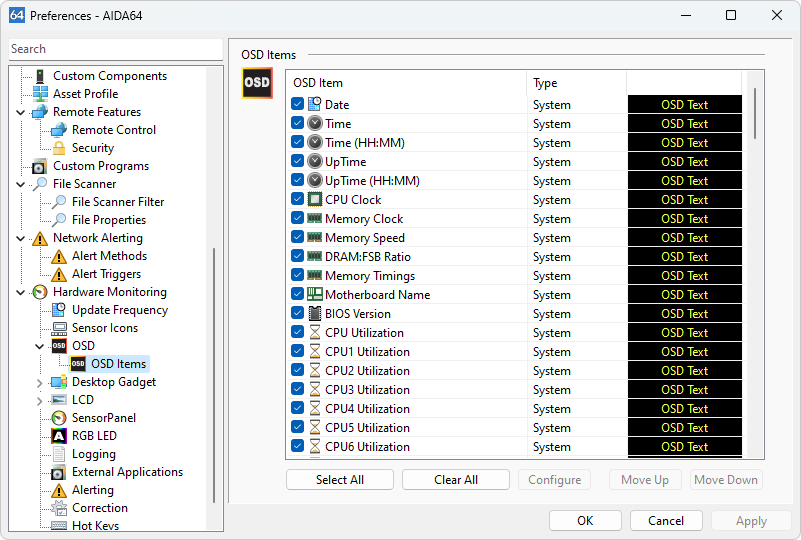Click the OSD Text swatch for Time
The image size is (801, 540).
click(x=684, y=124)
